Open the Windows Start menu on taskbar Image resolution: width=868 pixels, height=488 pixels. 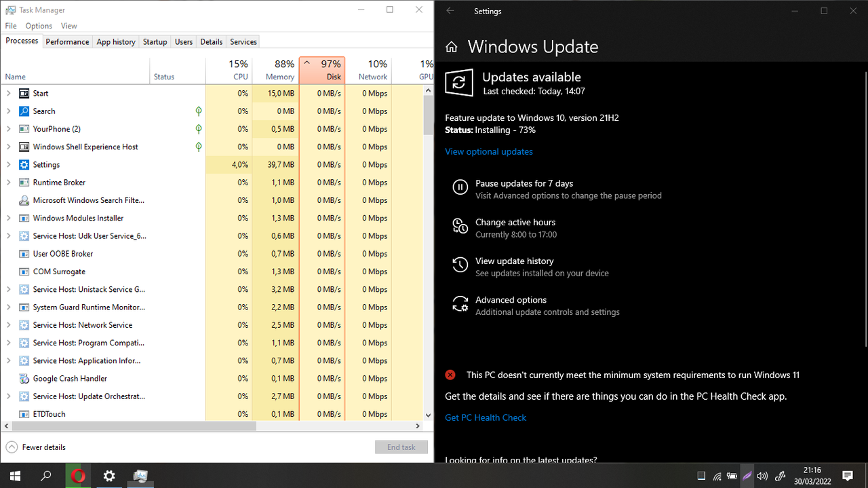tap(15, 476)
